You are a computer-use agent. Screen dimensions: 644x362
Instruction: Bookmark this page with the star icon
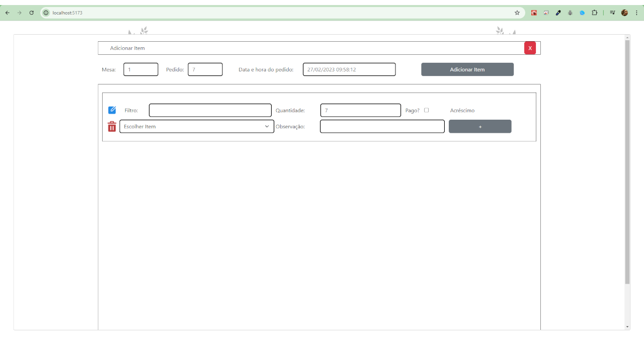pos(517,13)
